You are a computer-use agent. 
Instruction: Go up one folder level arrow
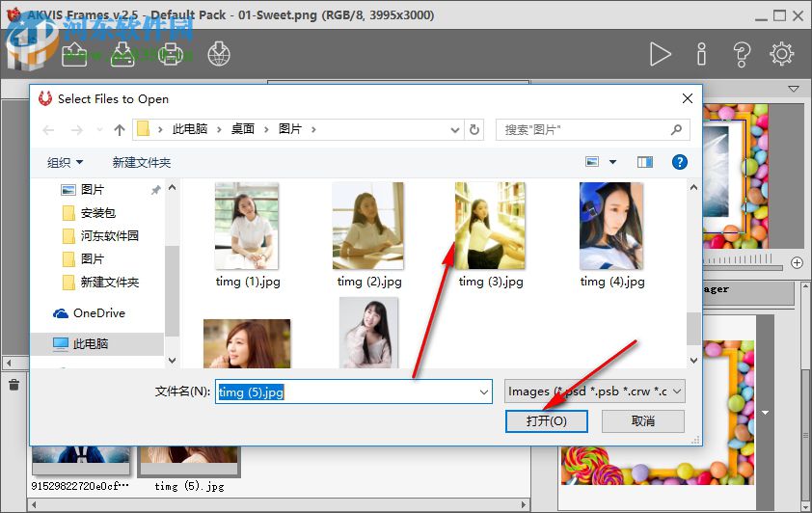120,130
